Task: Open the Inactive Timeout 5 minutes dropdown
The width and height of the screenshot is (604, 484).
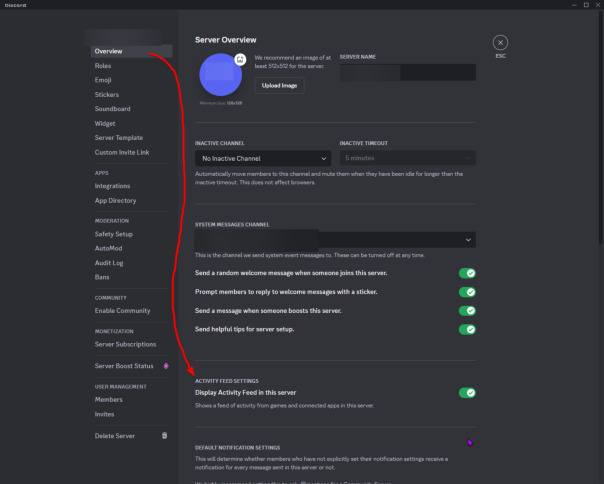Action: pyautogui.click(x=408, y=158)
